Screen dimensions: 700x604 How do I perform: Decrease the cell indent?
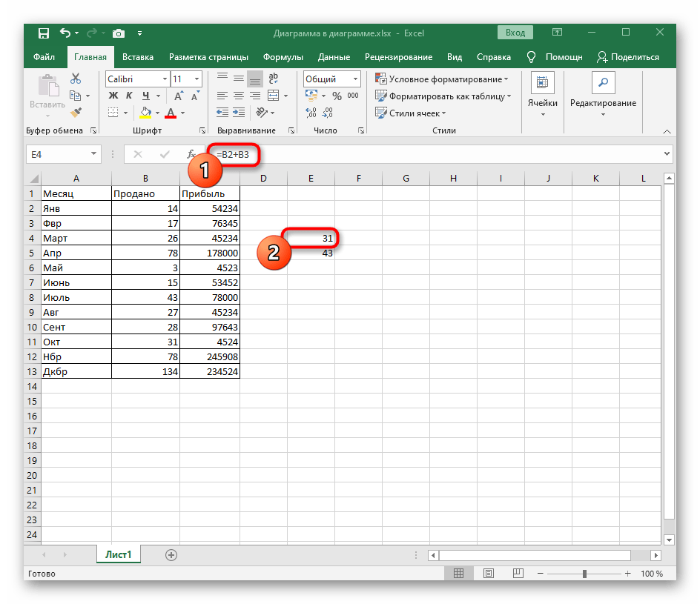(x=222, y=113)
